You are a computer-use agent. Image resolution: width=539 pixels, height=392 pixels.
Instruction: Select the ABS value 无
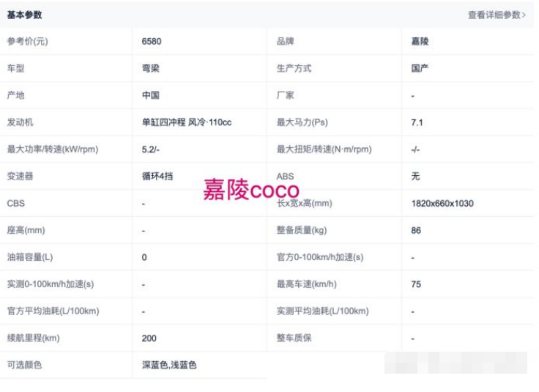[415, 176]
